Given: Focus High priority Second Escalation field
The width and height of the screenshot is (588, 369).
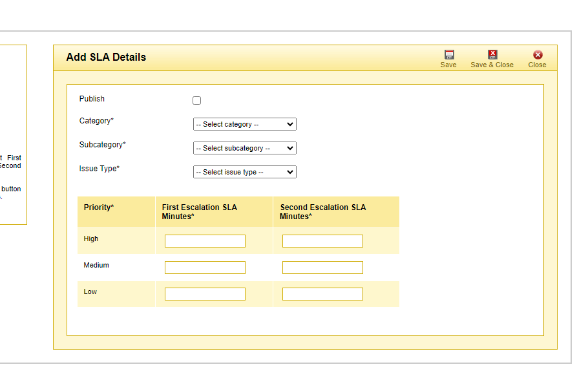Looking at the screenshot, I should 322,241.
